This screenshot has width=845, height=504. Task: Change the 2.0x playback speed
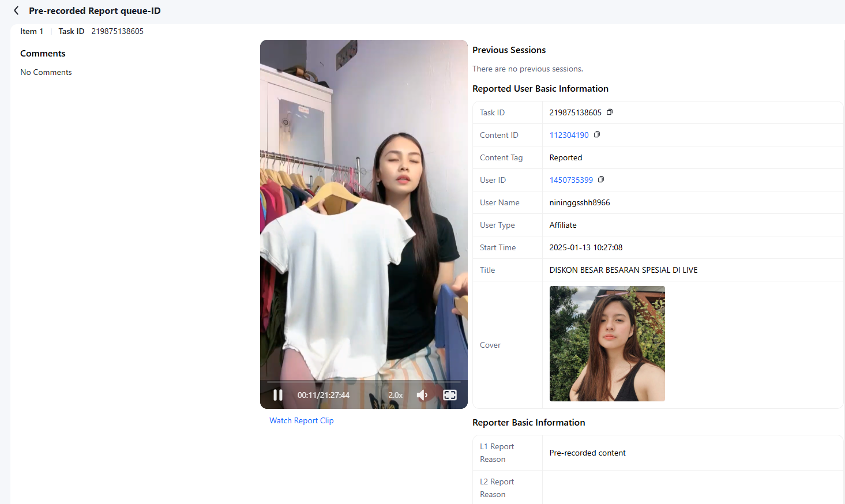(x=395, y=395)
